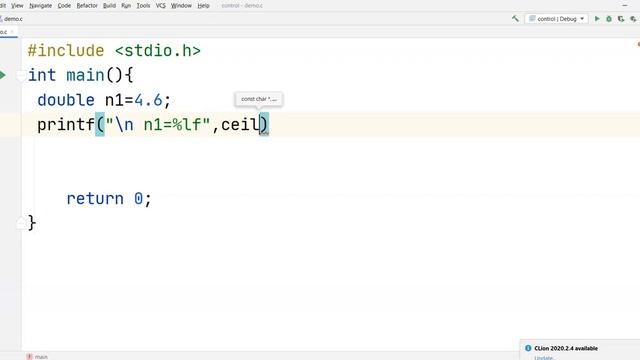Open the Refactor menu

(87, 6)
